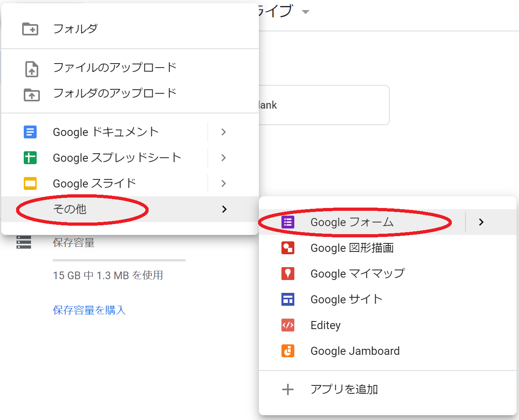Click the new folder icon
Viewport: 519px width, 420px height.
point(30,29)
